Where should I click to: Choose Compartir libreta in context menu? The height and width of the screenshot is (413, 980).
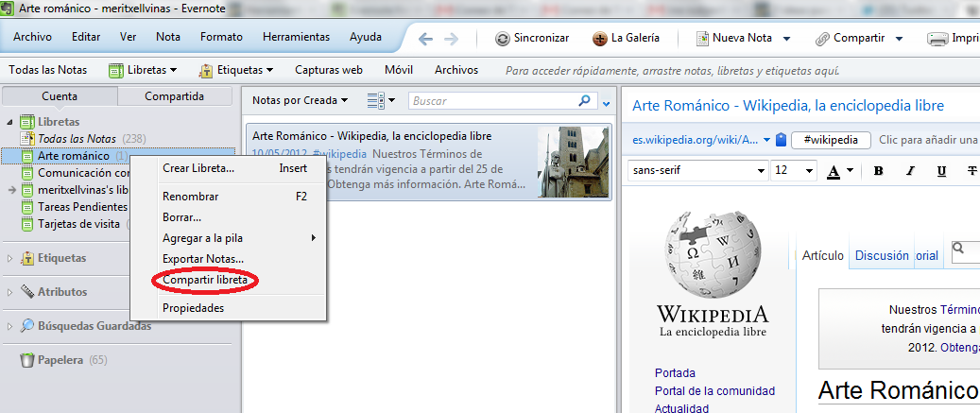228,281
